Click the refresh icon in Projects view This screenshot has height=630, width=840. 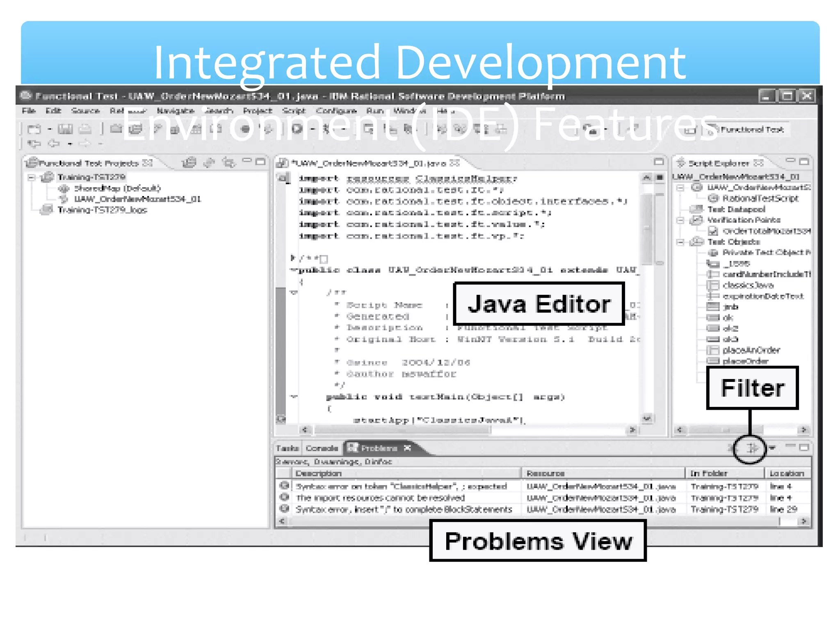click(209, 163)
